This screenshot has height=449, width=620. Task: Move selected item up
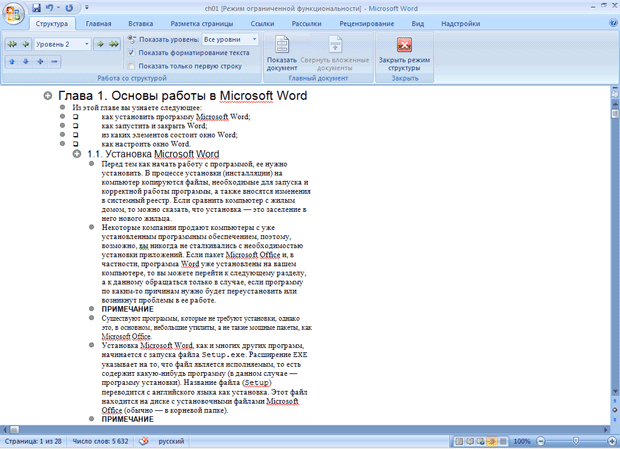pyautogui.click(x=12, y=62)
